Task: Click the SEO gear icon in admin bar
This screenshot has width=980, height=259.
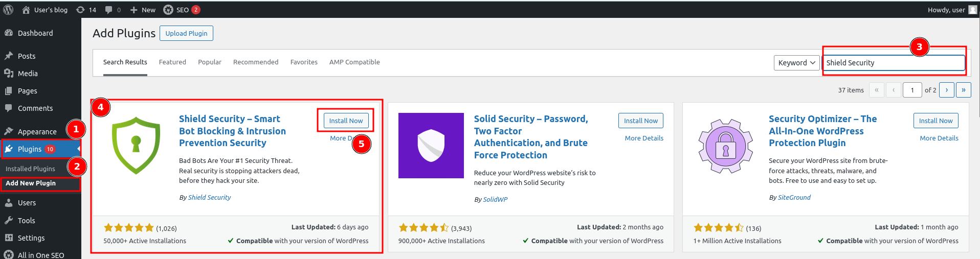Action: [168, 10]
